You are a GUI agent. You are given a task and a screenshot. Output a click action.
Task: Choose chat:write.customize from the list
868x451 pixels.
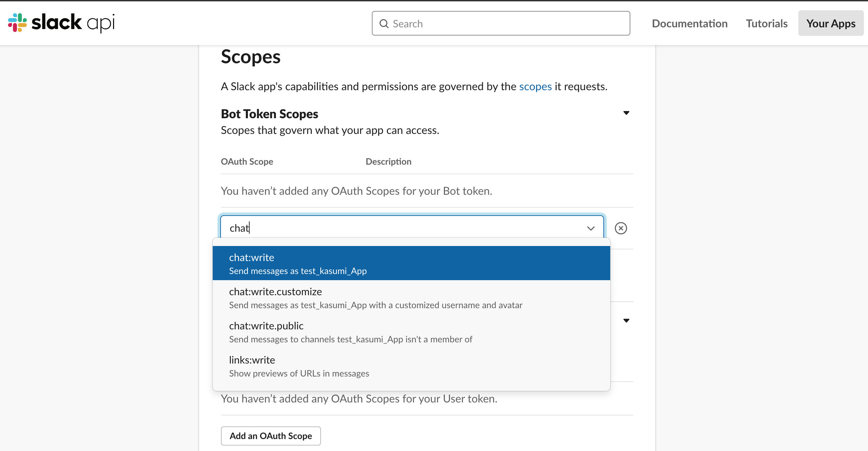pyautogui.click(x=411, y=297)
